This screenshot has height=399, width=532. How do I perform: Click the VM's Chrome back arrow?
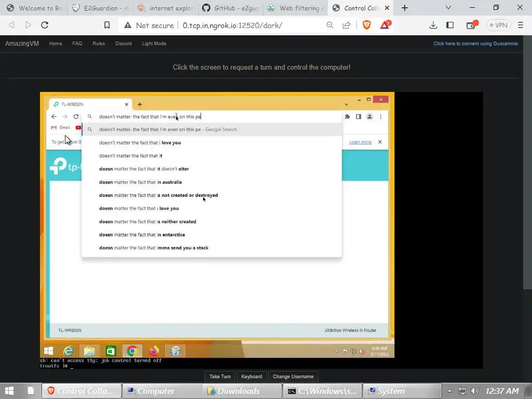pyautogui.click(x=54, y=116)
